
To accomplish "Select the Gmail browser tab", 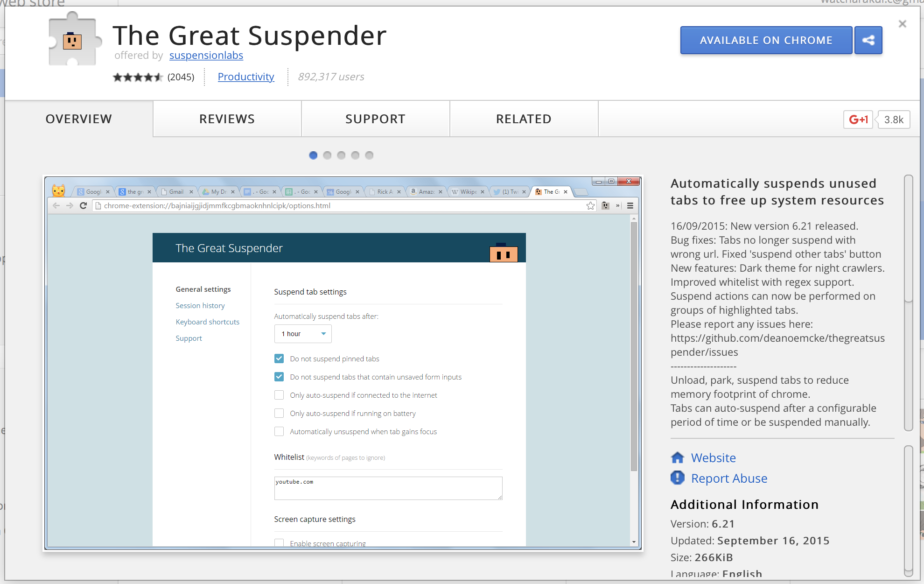I will (176, 192).
